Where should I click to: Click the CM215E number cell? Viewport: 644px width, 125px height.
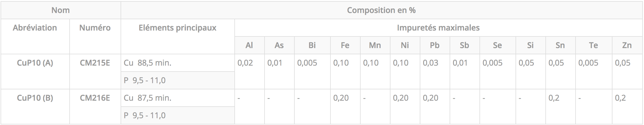click(x=95, y=63)
